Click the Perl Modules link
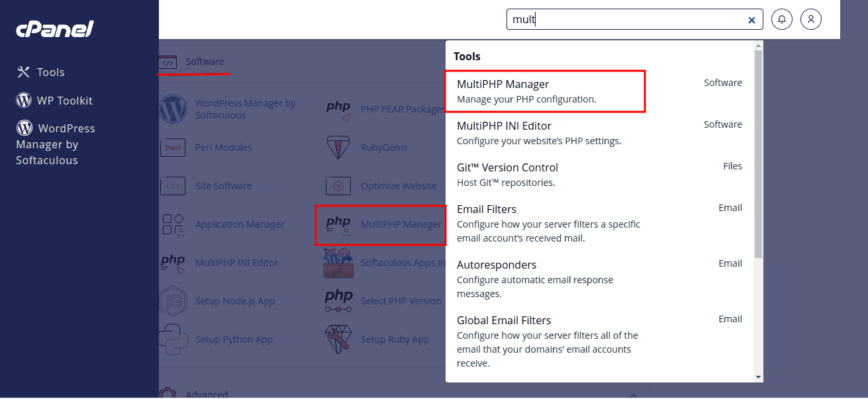This screenshot has height=399, width=868. (223, 148)
